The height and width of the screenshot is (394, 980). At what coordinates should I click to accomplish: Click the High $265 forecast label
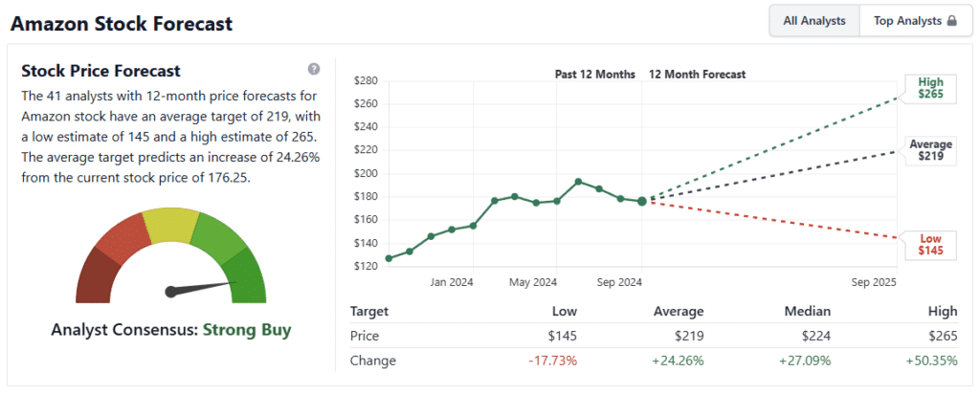pyautogui.click(x=929, y=89)
